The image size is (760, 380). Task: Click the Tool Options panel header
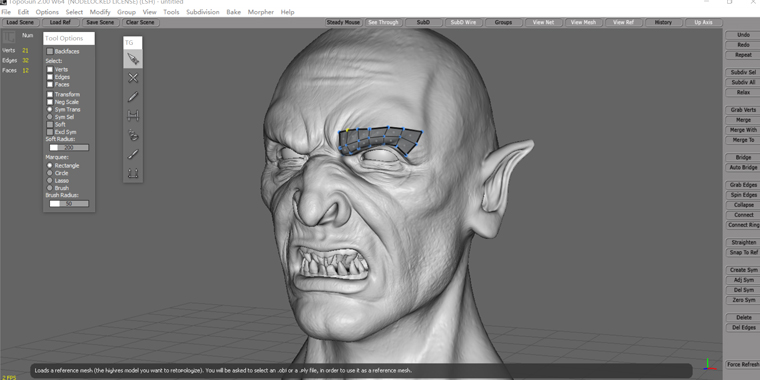(x=69, y=38)
